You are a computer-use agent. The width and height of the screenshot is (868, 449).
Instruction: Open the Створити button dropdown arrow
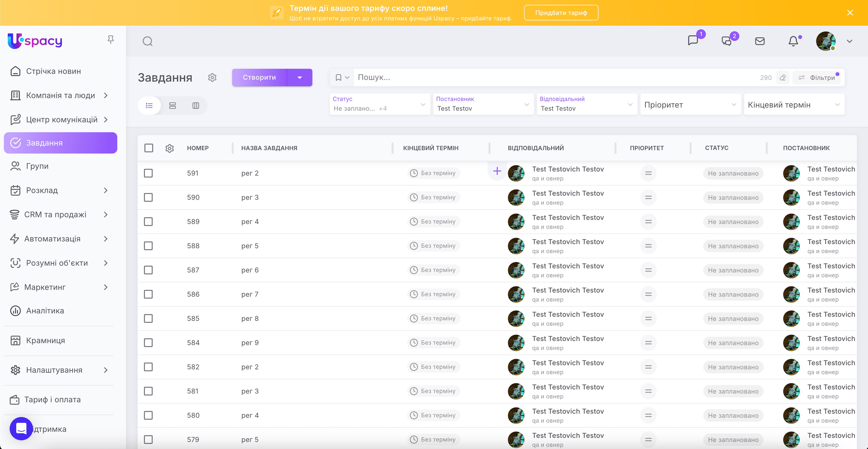300,78
